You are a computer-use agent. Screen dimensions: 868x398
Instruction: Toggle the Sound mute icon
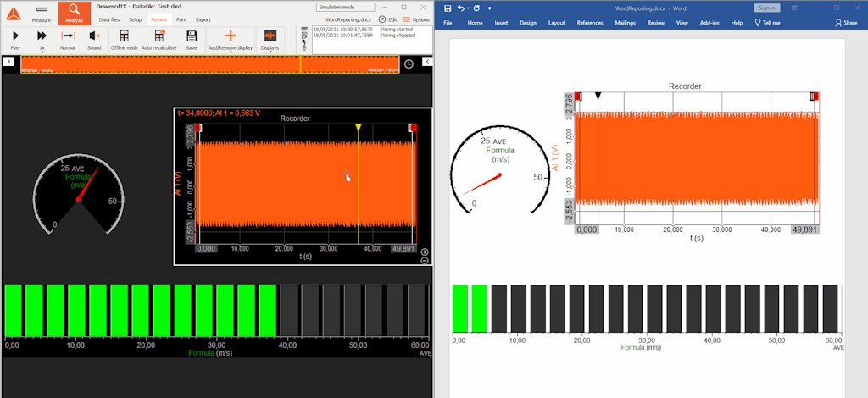(94, 40)
